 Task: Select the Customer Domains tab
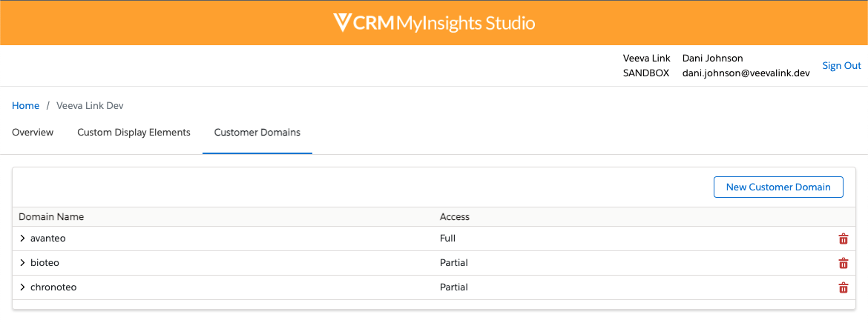point(257,133)
